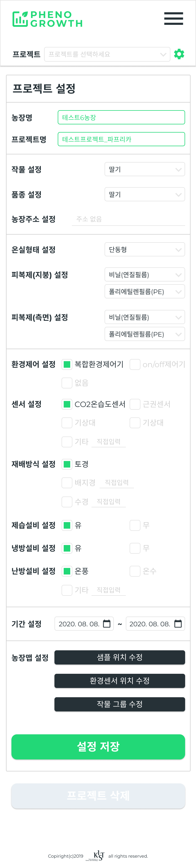Open the 온실형태 설정 dropdown
The image size is (196, 868).
click(145, 250)
